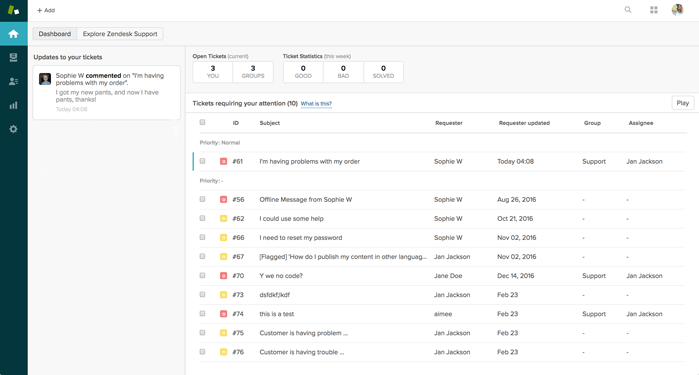Click requester Jane Doe on ticket #70
The image size is (699, 375).
click(448, 276)
